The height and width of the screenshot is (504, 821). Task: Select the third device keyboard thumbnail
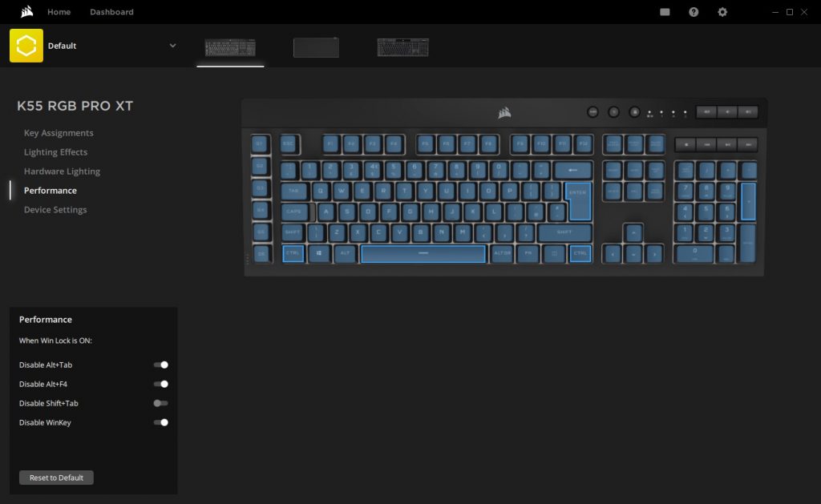pyautogui.click(x=402, y=47)
